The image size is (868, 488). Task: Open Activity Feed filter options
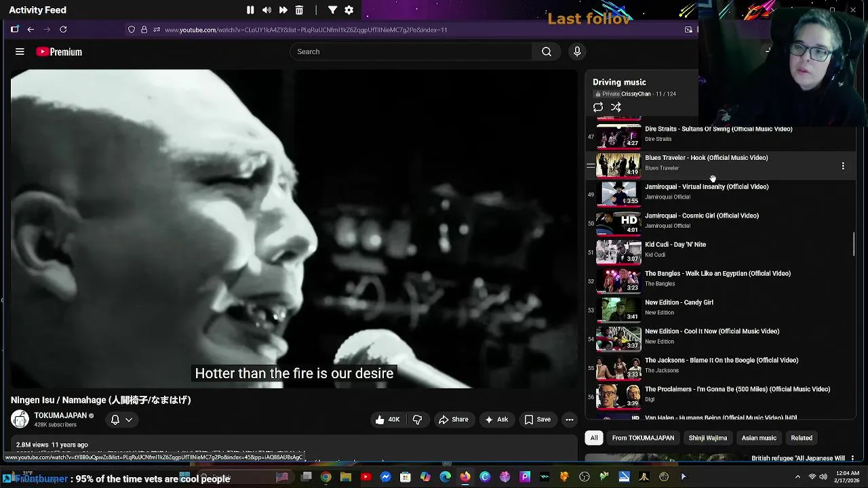[x=332, y=10]
